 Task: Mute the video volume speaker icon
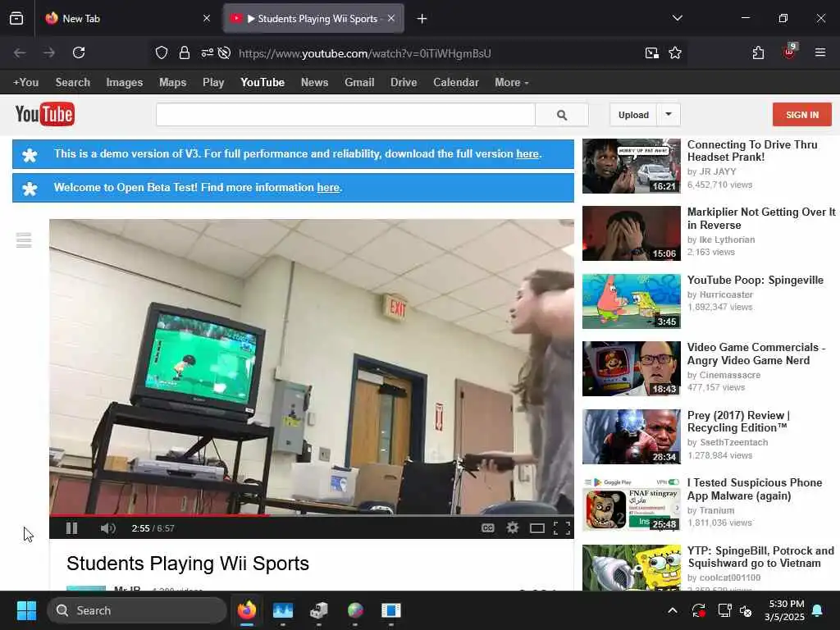(x=107, y=528)
